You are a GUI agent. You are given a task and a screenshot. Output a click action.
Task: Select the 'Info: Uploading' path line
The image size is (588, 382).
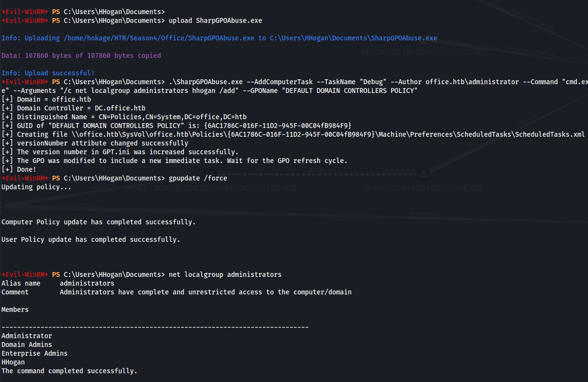pos(219,38)
